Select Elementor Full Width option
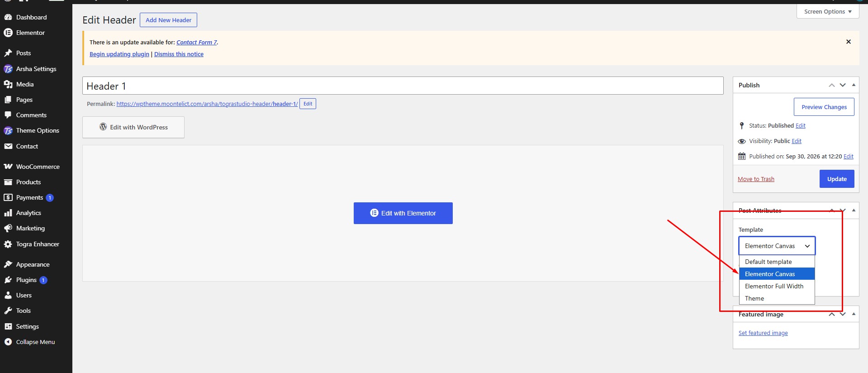Viewport: 868px width, 373px height. pyautogui.click(x=777, y=286)
